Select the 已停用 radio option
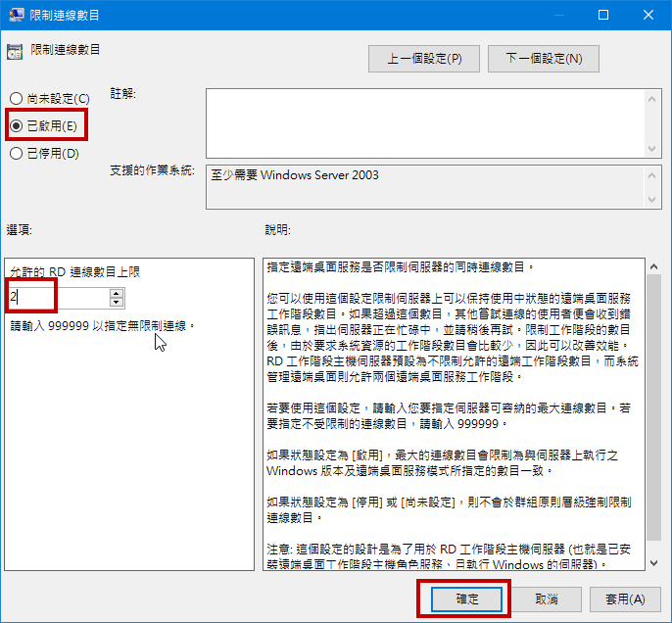672x623 pixels. (16, 154)
